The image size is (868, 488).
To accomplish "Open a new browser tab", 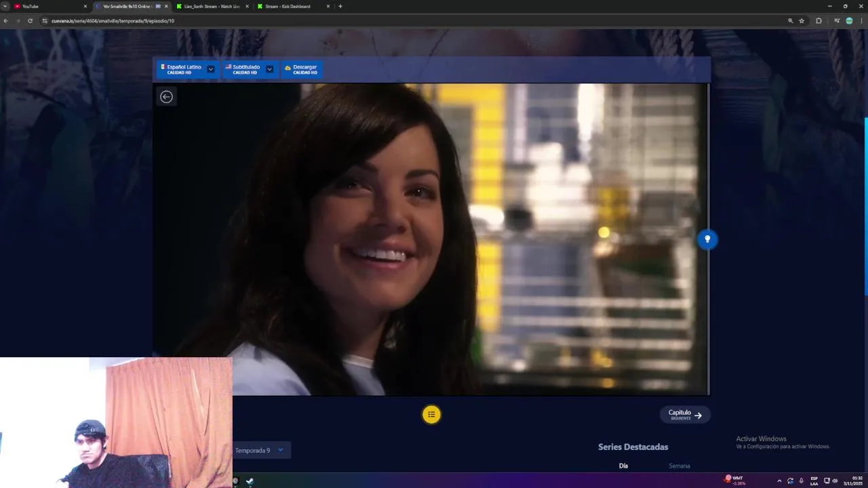I will (x=340, y=6).
